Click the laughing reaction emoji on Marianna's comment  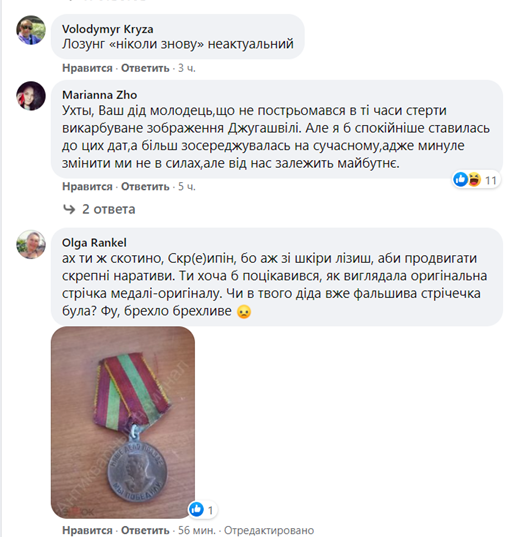[x=474, y=179]
